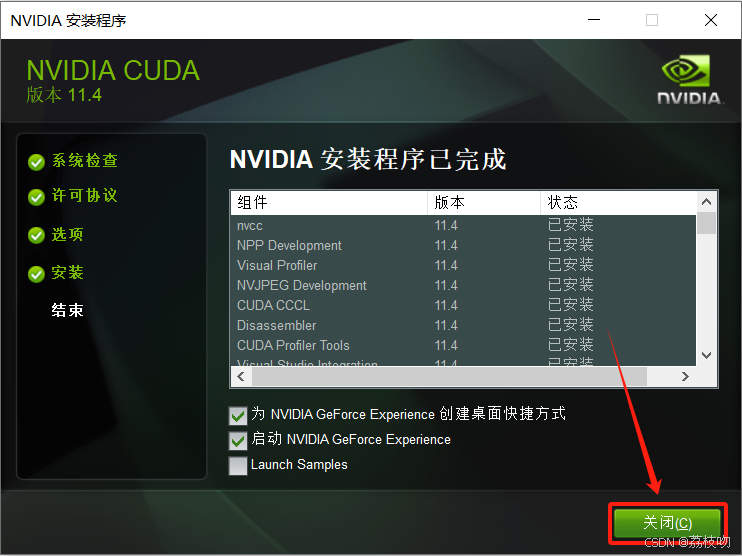Click the 系统检查 step checkmark icon
Image resolution: width=742 pixels, height=556 pixels.
(x=36, y=162)
